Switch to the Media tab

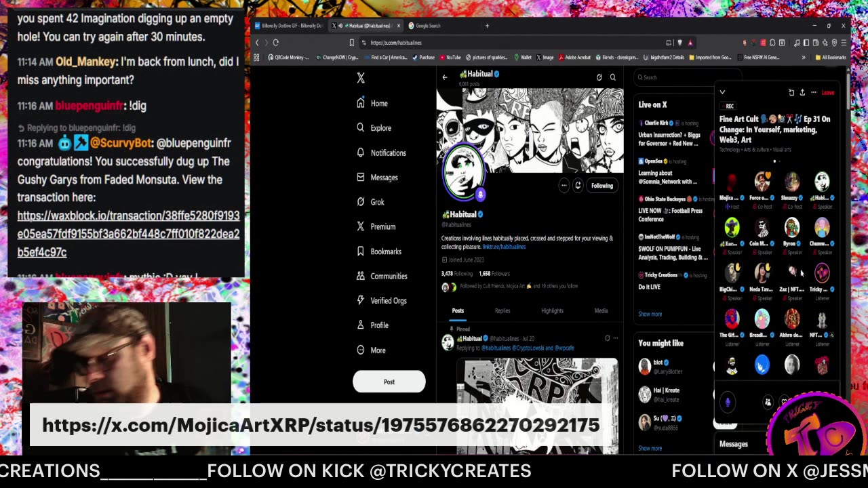click(x=601, y=311)
